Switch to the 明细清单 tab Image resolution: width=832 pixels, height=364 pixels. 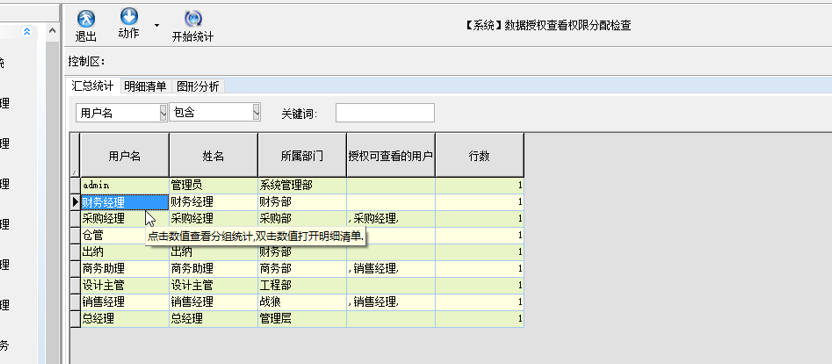coord(145,86)
